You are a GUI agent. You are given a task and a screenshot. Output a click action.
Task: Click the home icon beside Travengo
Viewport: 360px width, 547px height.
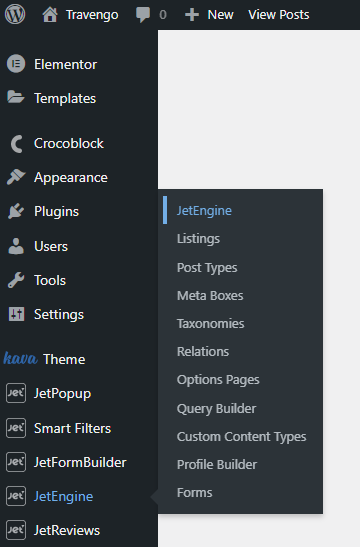[50, 15]
